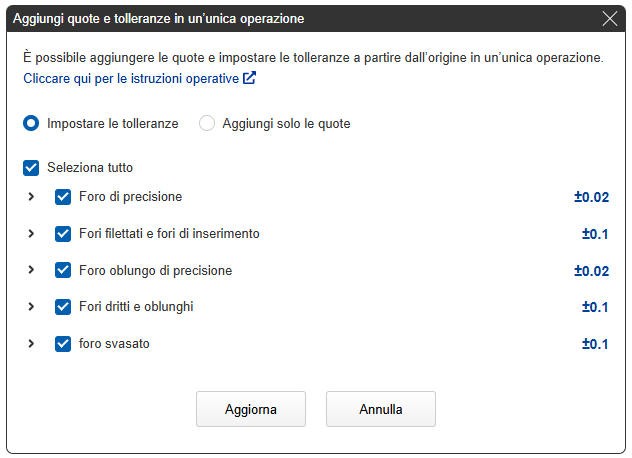
Task: Toggle the 'Foro oblungo di precisione' checkbox
Action: [x=63, y=270]
